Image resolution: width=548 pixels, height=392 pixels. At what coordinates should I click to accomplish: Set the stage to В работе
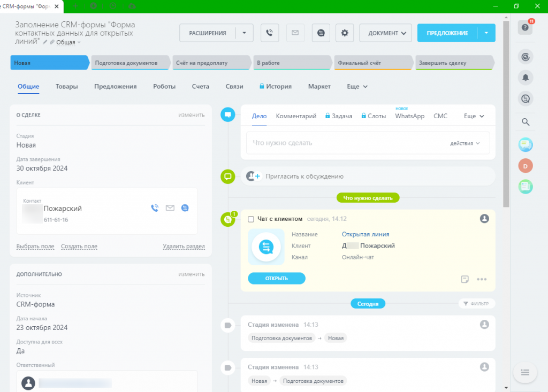293,63
